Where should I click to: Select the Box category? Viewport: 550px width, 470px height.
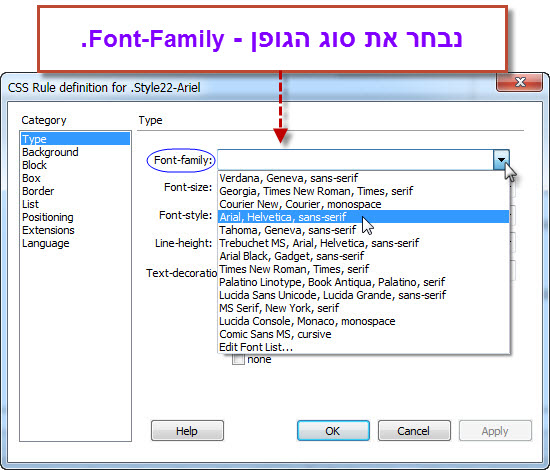tap(75, 178)
